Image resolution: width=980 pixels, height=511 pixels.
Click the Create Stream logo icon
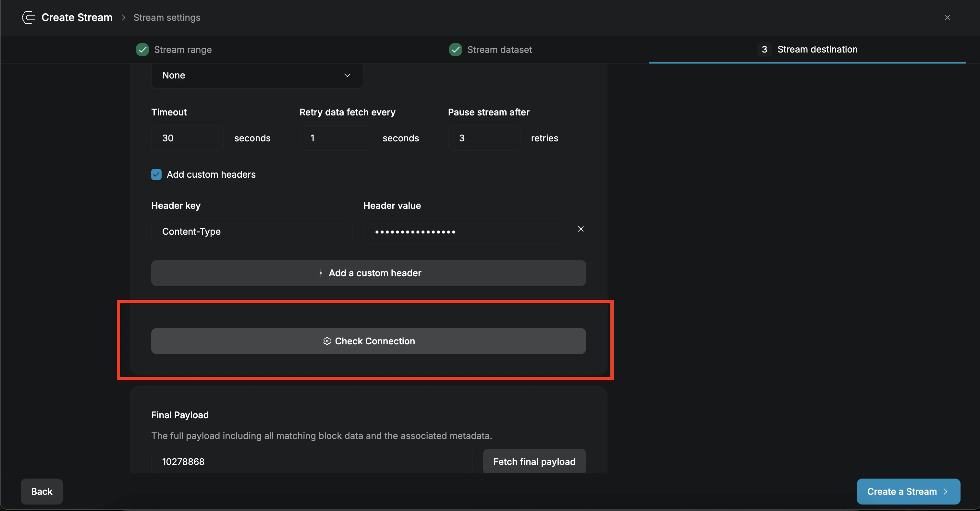pyautogui.click(x=28, y=18)
